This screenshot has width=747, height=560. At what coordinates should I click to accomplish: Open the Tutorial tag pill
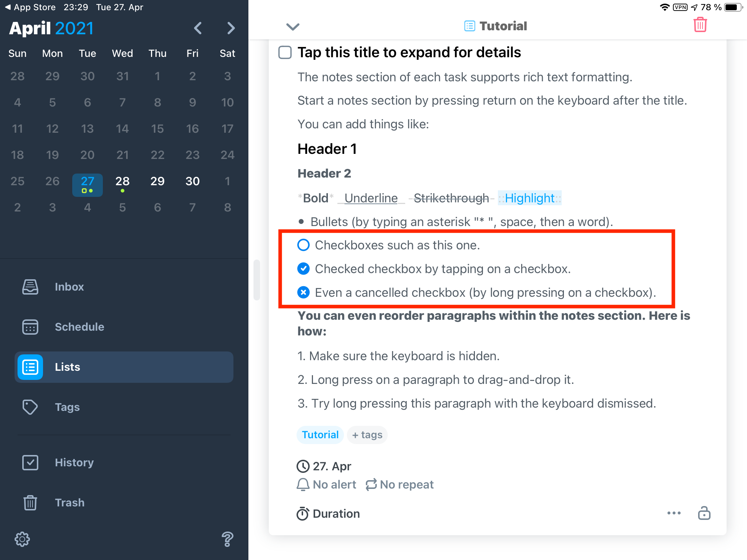[x=320, y=435]
